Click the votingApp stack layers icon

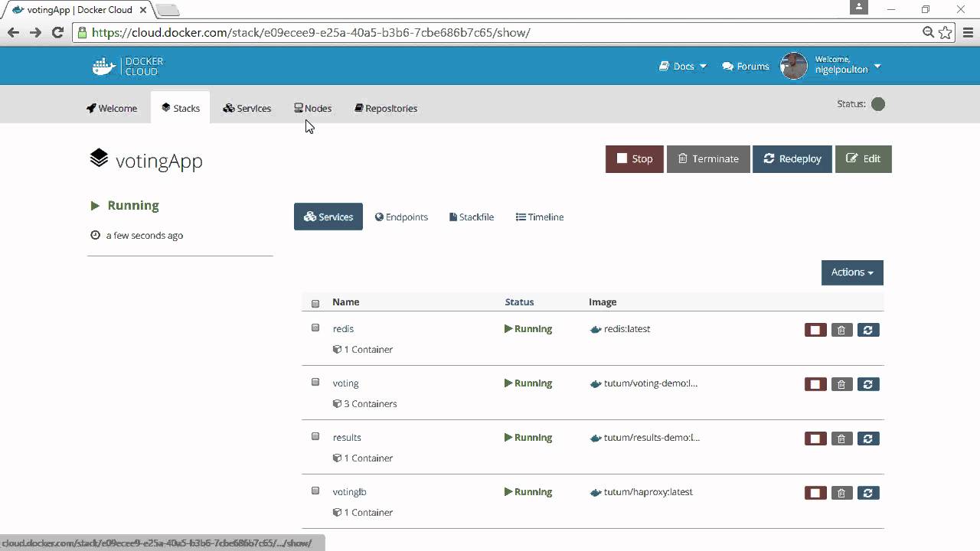99,158
